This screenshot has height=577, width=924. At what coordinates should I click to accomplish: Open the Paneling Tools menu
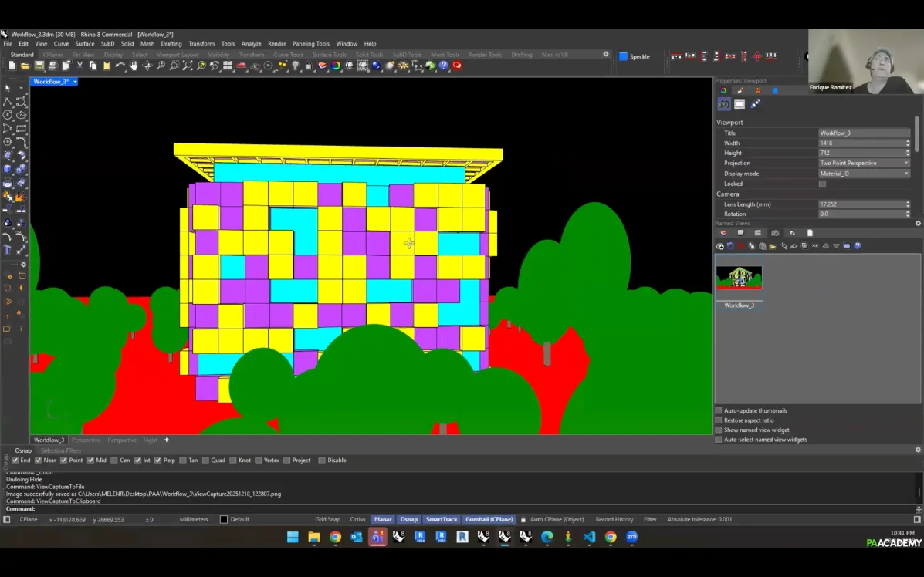coord(310,44)
